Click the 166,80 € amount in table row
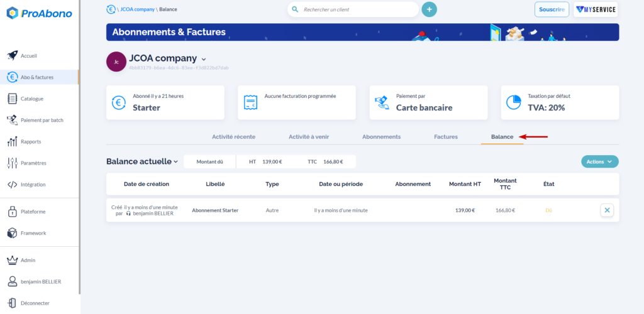Image resolution: width=644 pixels, height=314 pixels. tap(505, 210)
